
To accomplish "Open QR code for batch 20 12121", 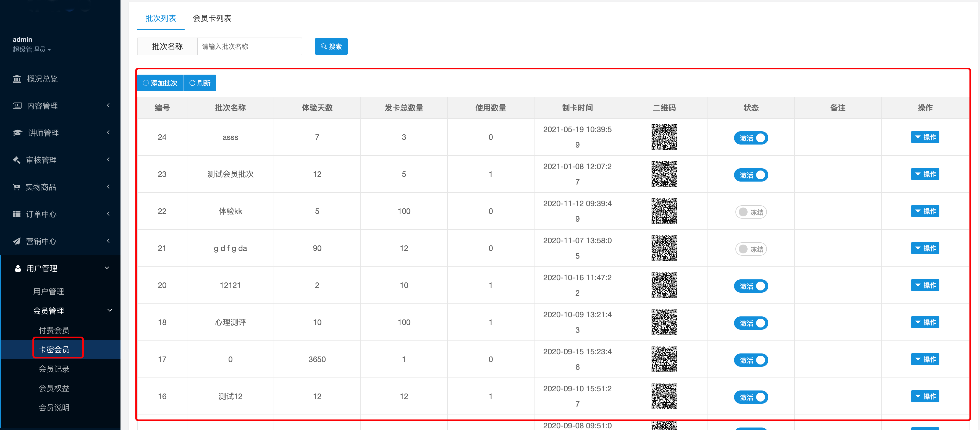I will [x=664, y=285].
